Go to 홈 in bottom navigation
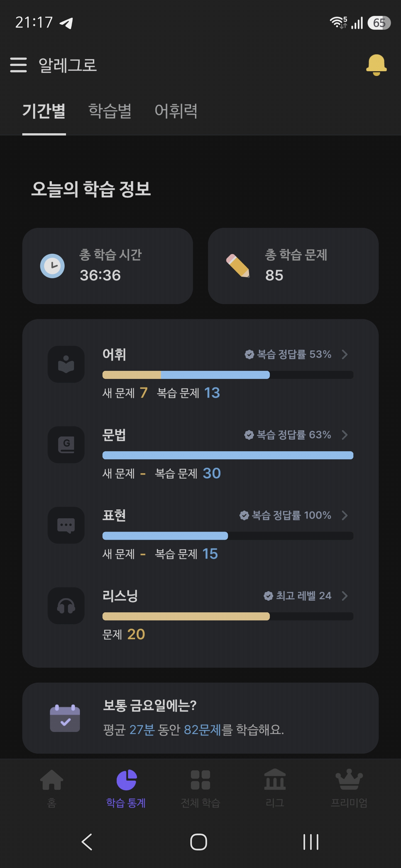 tap(52, 788)
